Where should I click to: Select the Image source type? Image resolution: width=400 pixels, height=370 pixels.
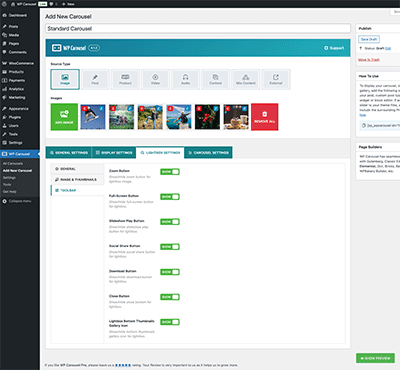(65, 79)
